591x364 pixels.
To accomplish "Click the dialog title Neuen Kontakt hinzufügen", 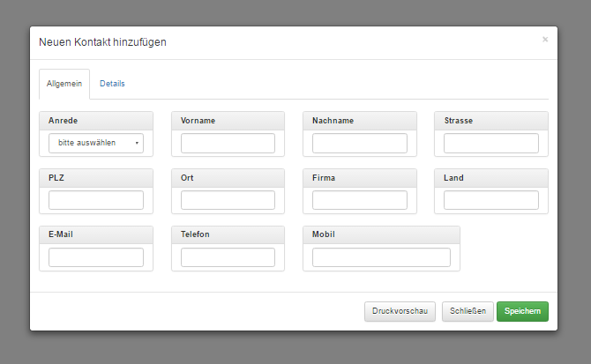I will (102, 42).
